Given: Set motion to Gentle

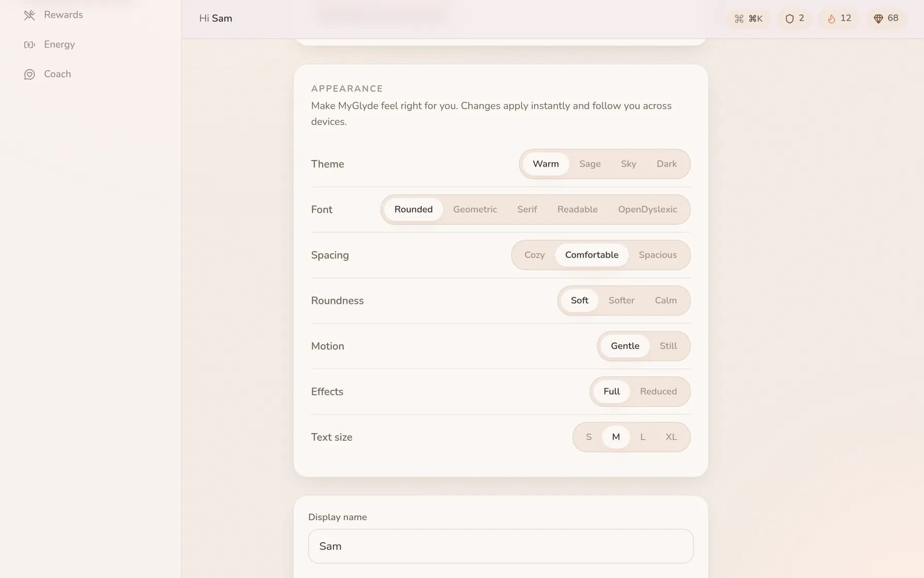Looking at the screenshot, I should click(x=625, y=346).
